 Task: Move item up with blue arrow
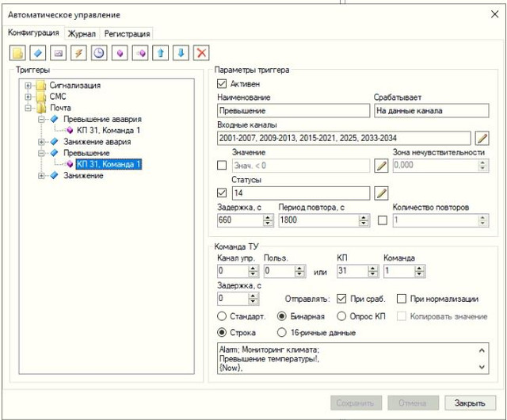pyautogui.click(x=161, y=53)
